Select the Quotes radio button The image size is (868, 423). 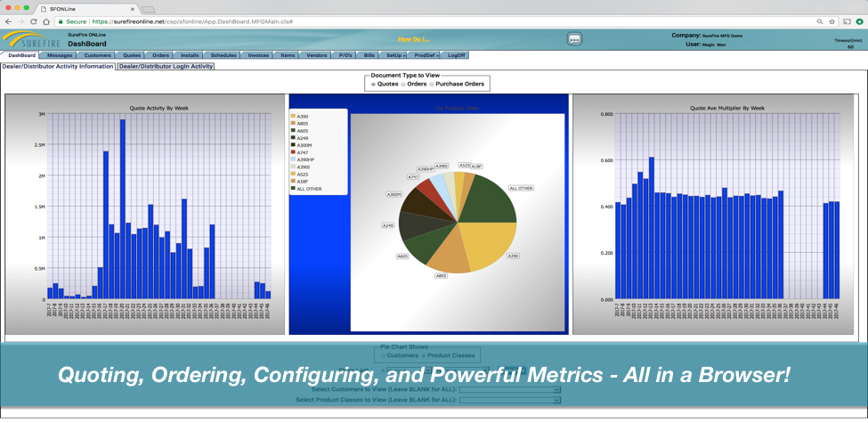(x=373, y=85)
